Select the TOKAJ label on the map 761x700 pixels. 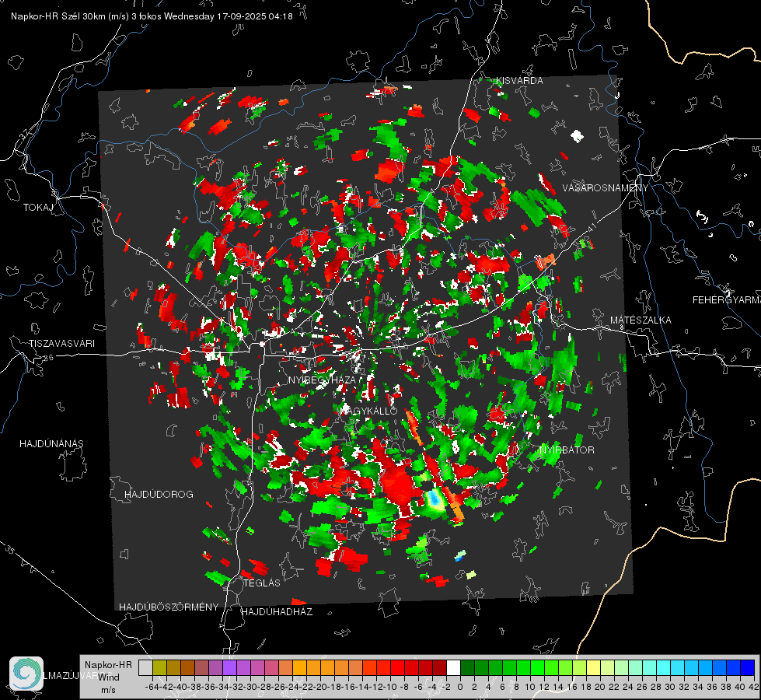(x=38, y=208)
